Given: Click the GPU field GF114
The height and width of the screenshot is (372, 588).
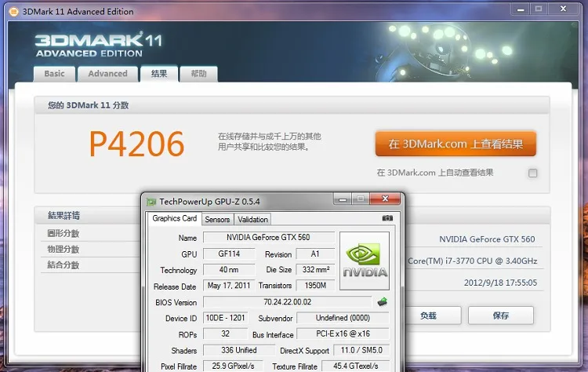Looking at the screenshot, I should pos(229,253).
